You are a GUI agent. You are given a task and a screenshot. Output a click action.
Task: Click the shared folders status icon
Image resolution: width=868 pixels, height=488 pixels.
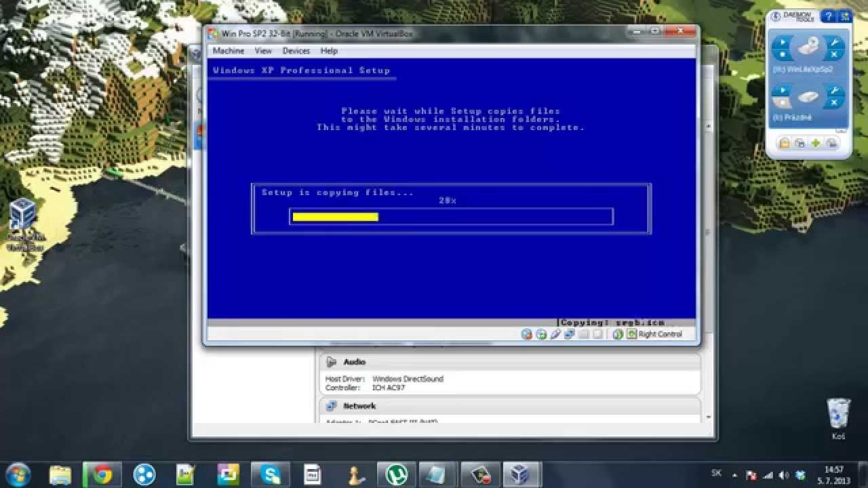(x=584, y=334)
